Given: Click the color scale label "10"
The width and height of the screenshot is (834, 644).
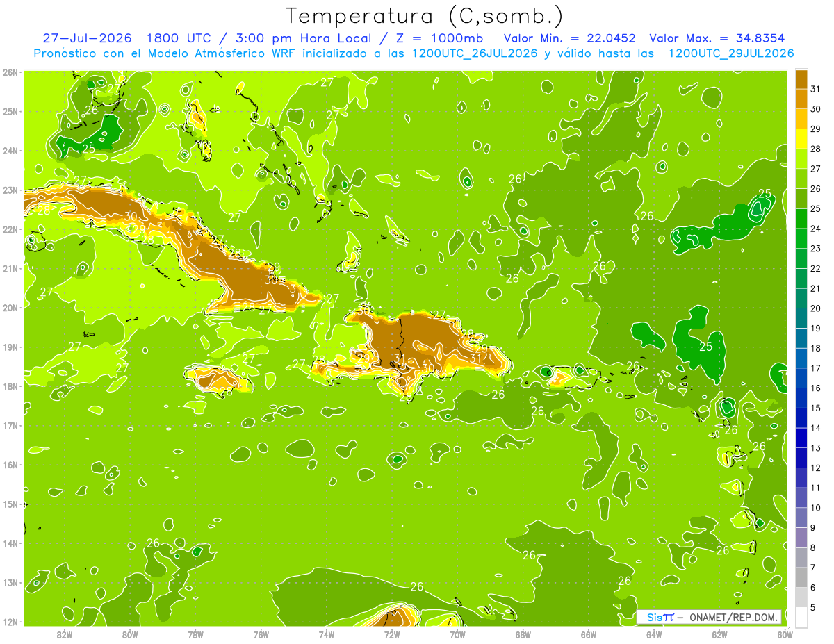Looking at the screenshot, I should point(816,508).
